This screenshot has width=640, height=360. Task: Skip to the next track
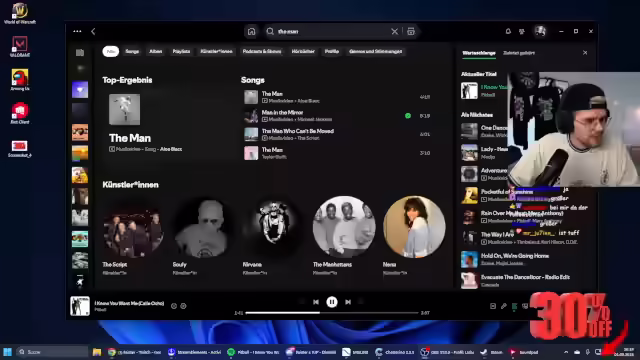[x=348, y=302]
